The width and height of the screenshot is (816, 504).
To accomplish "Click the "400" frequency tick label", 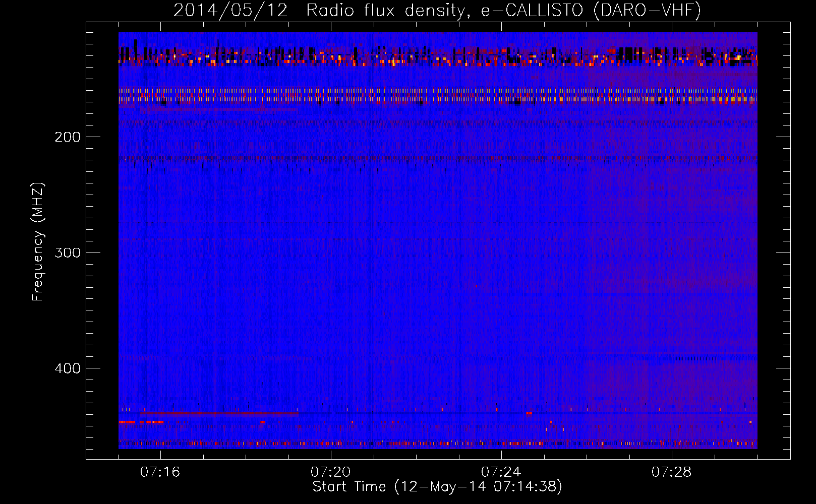I will pos(68,368).
